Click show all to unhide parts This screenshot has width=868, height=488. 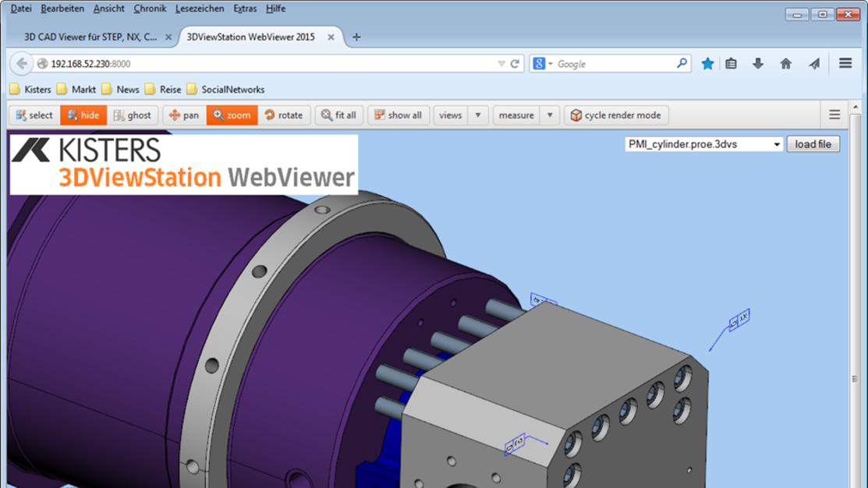pyautogui.click(x=398, y=115)
